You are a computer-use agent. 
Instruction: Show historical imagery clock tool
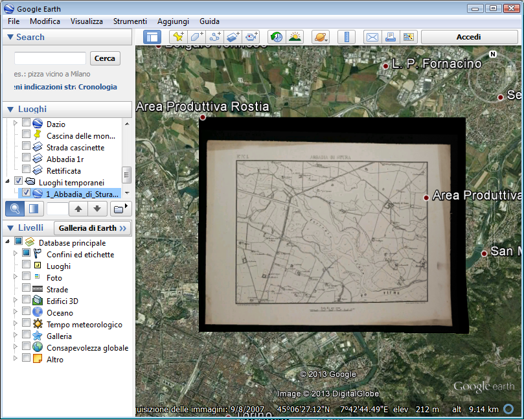coord(277,37)
